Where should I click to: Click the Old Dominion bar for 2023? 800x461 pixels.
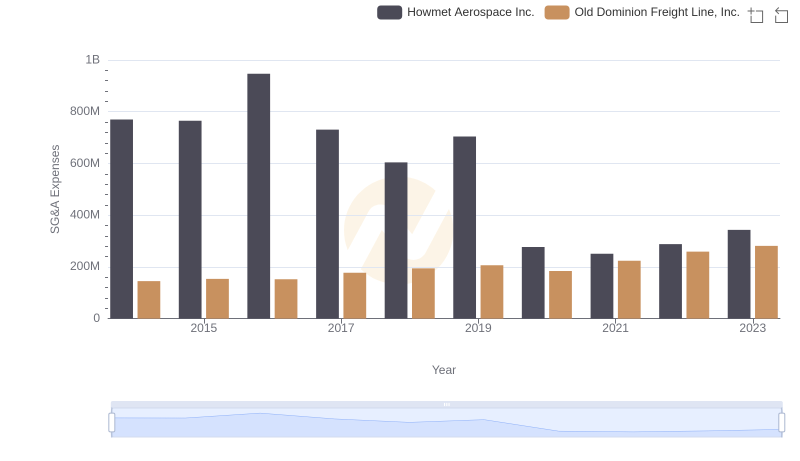pyautogui.click(x=766, y=283)
